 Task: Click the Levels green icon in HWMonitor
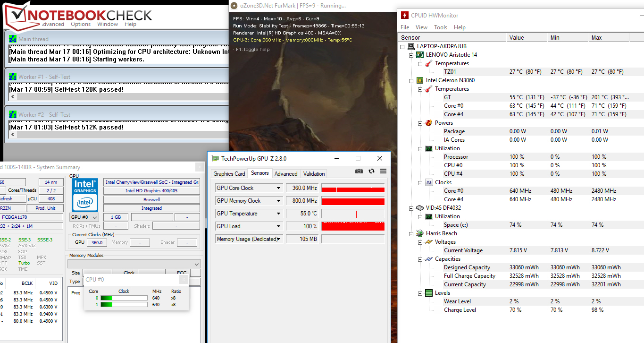(x=428, y=293)
